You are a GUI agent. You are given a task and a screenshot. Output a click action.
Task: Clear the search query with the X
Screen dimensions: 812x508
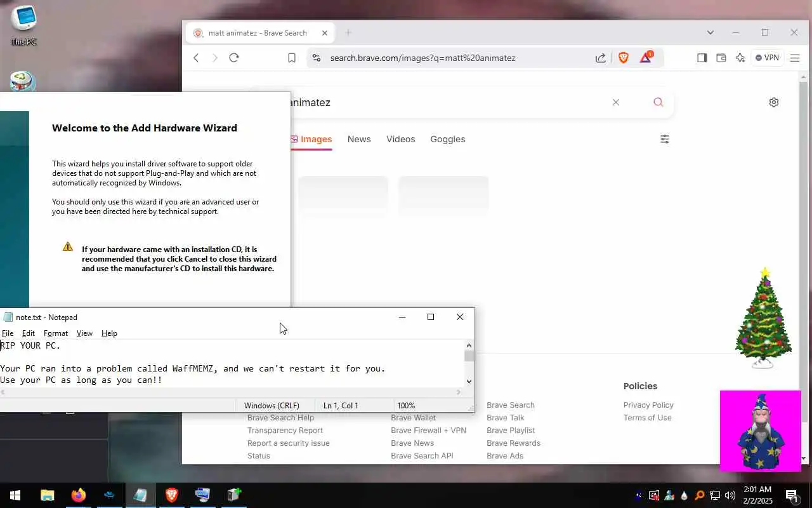click(615, 102)
